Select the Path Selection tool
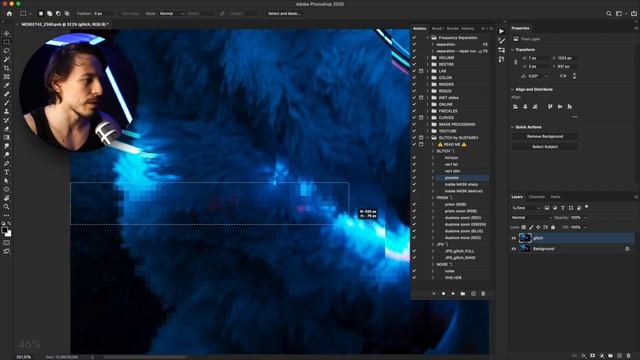 (7, 181)
